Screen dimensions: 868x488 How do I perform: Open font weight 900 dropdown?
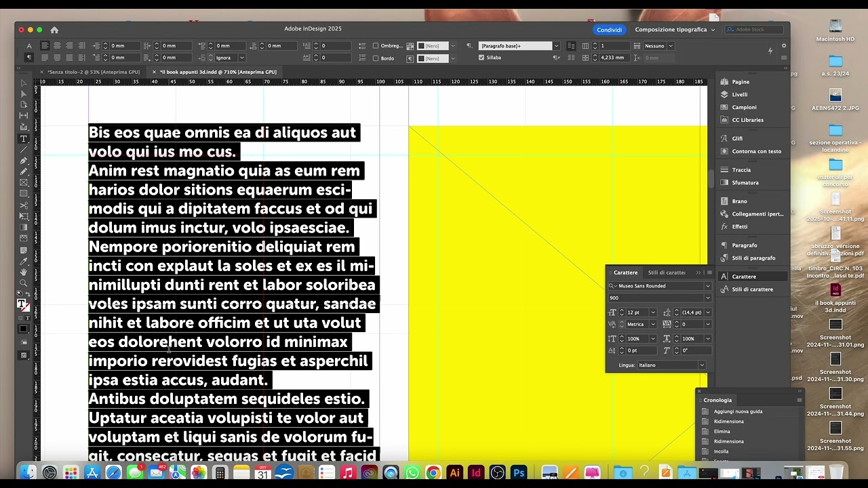pyautogui.click(x=708, y=298)
